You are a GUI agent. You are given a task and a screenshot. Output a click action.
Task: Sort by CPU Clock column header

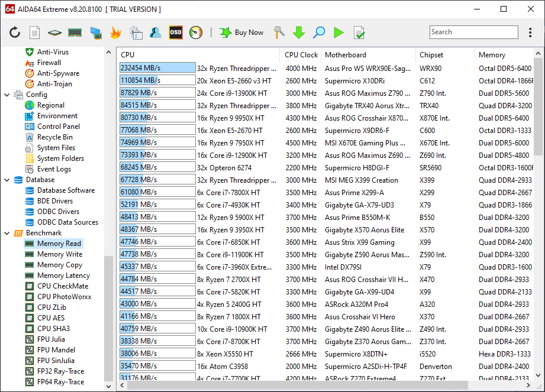(301, 55)
